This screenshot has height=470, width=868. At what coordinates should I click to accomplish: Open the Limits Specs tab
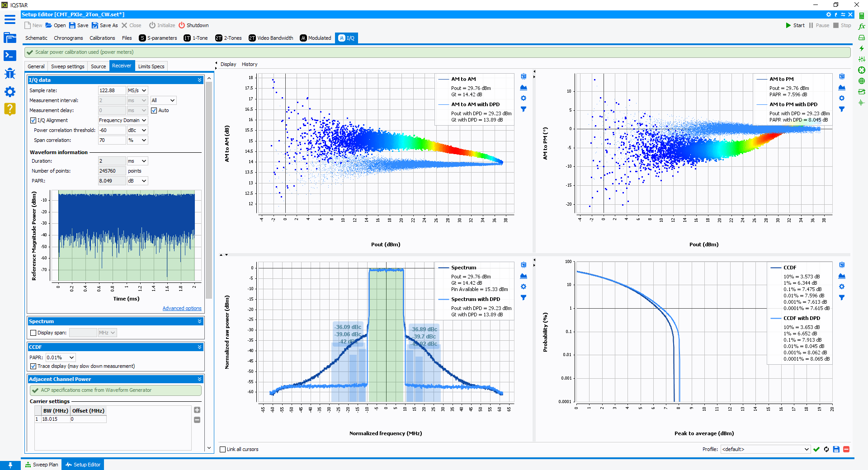point(151,66)
